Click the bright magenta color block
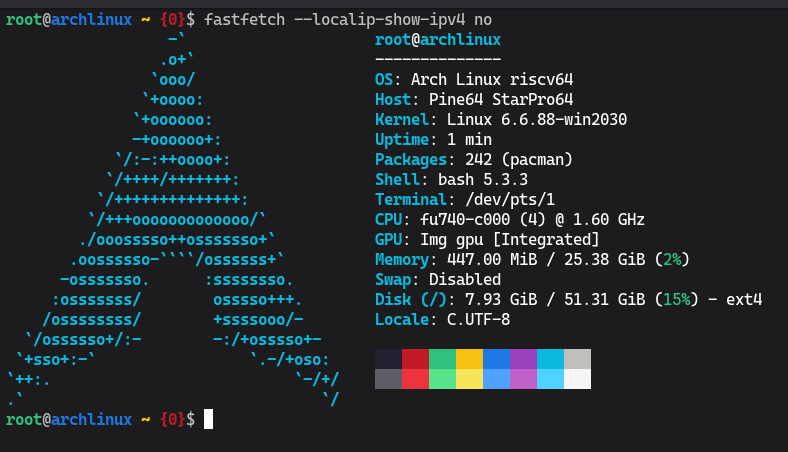The width and height of the screenshot is (788, 452). (523, 379)
